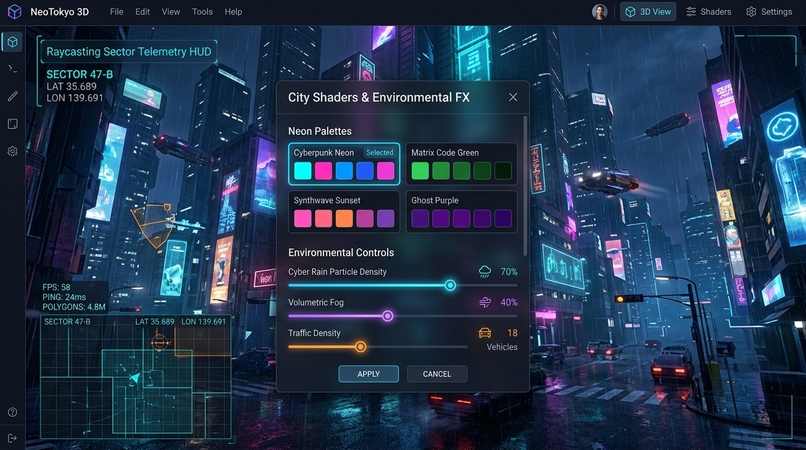
Task: Click the car icon beside 18 Vehicles
Action: tap(485, 333)
